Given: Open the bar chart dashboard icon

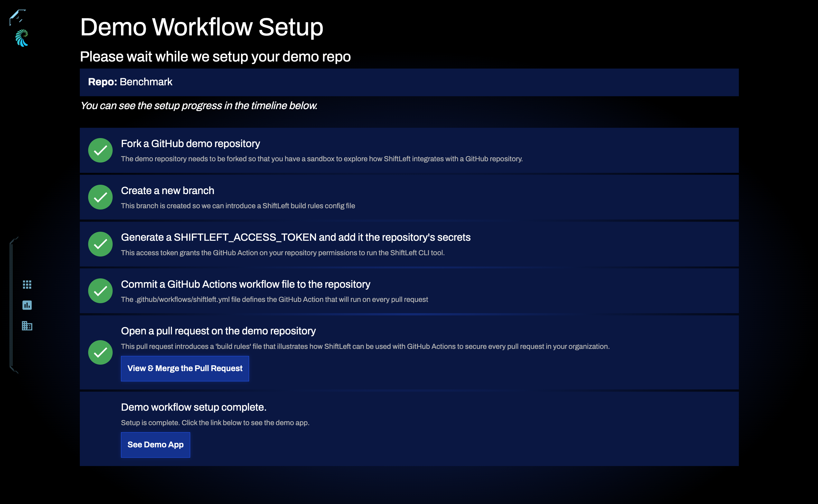Looking at the screenshot, I should pyautogui.click(x=27, y=305).
